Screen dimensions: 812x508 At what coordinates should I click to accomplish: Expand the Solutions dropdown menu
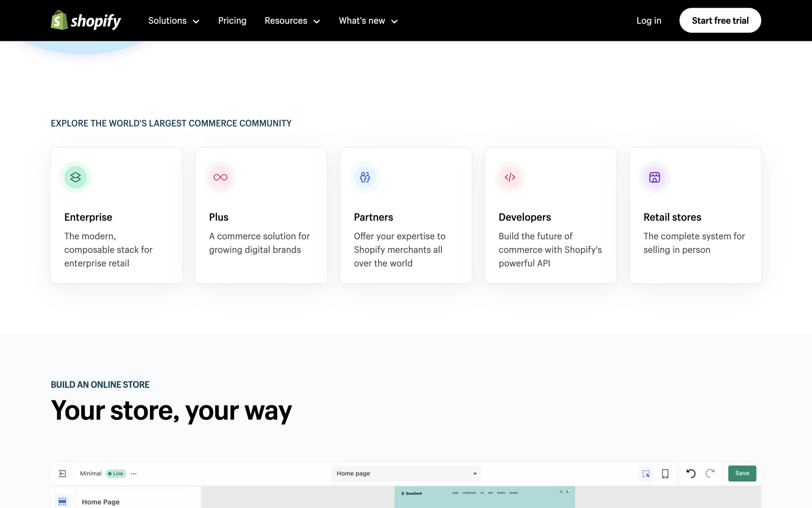pyautogui.click(x=173, y=21)
